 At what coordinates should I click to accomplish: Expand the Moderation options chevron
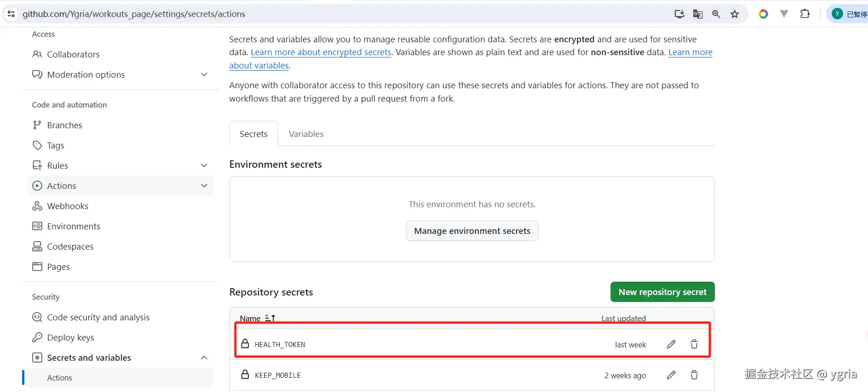204,74
